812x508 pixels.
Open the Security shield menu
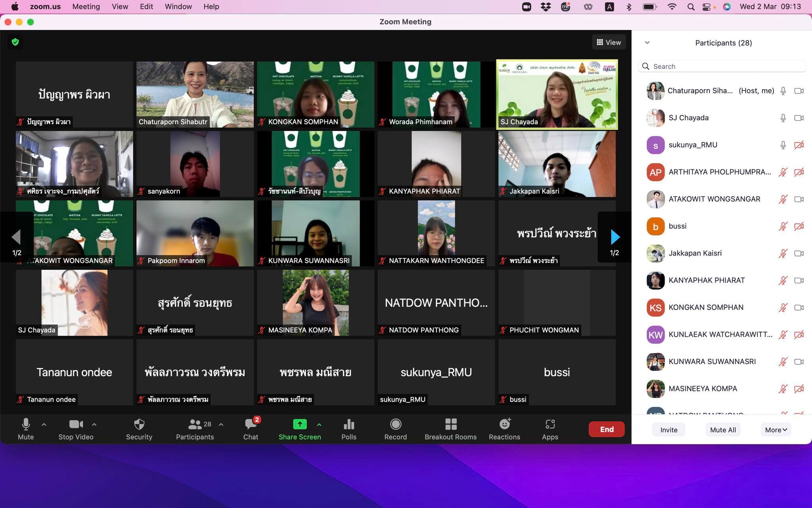click(x=139, y=429)
